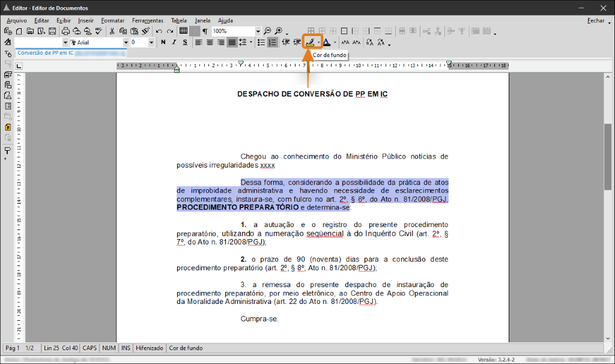Click the style 'A' icon left of style box
615x364 pixels.
coord(8,42)
